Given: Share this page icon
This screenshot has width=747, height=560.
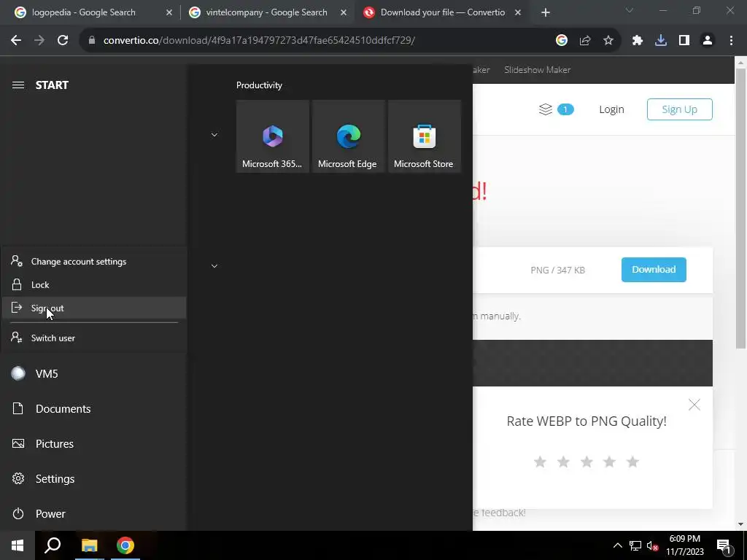Looking at the screenshot, I should [x=585, y=41].
